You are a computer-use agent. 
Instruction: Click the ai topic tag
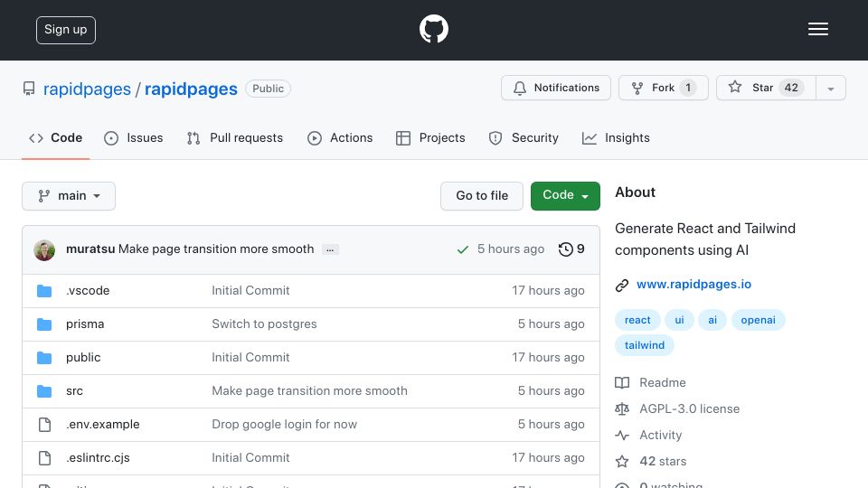712,320
